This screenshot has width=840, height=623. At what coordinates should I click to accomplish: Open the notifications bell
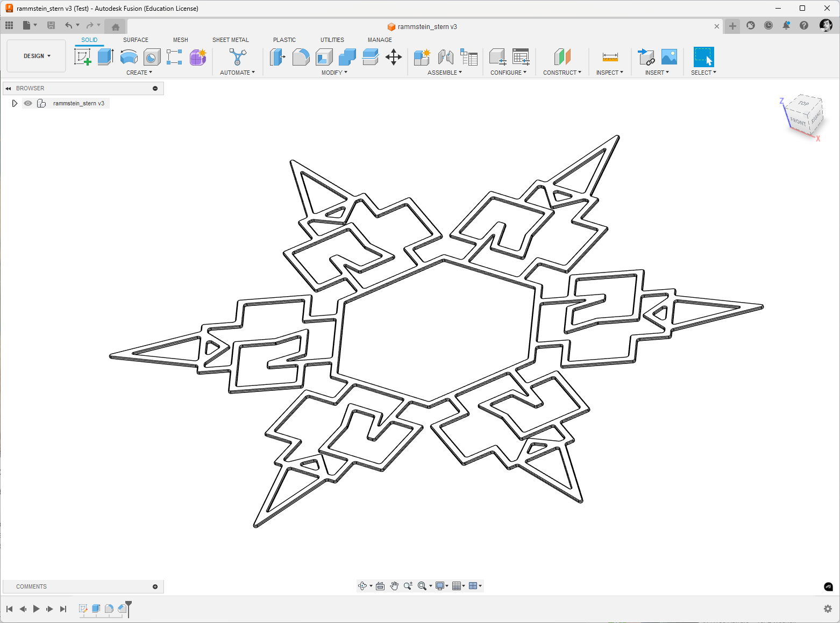786,26
